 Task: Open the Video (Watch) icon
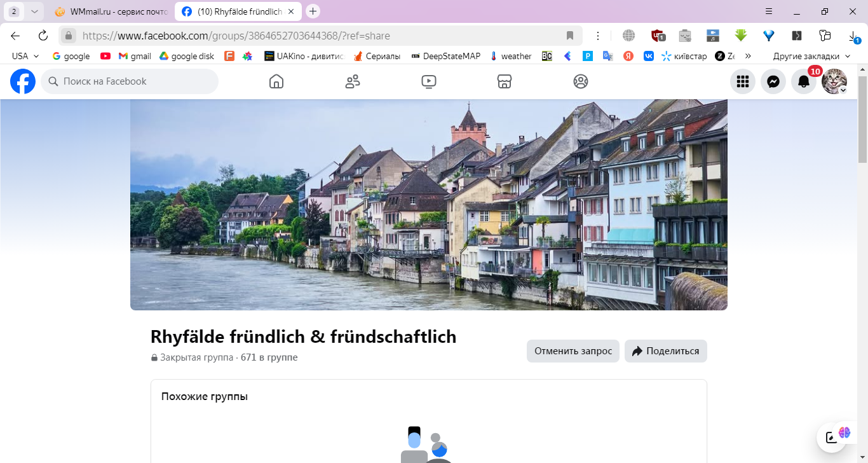click(429, 81)
